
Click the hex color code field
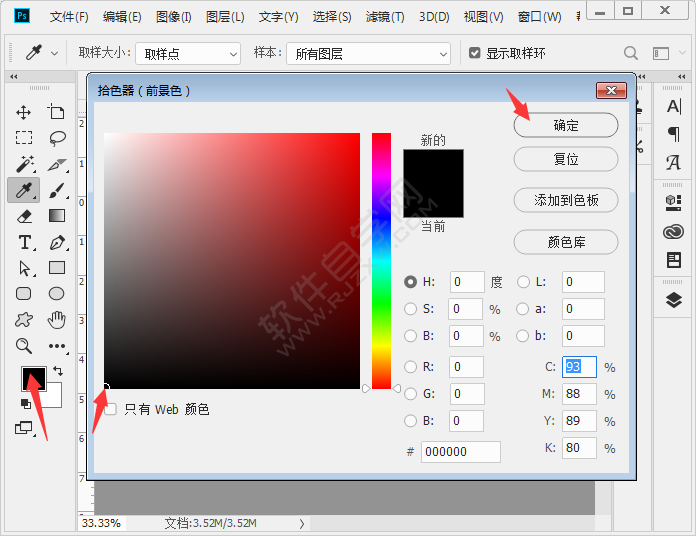pos(461,452)
